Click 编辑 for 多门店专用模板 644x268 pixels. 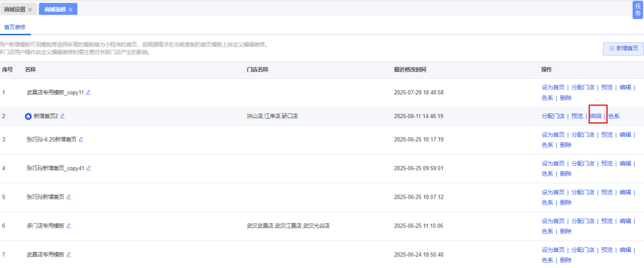click(x=625, y=221)
